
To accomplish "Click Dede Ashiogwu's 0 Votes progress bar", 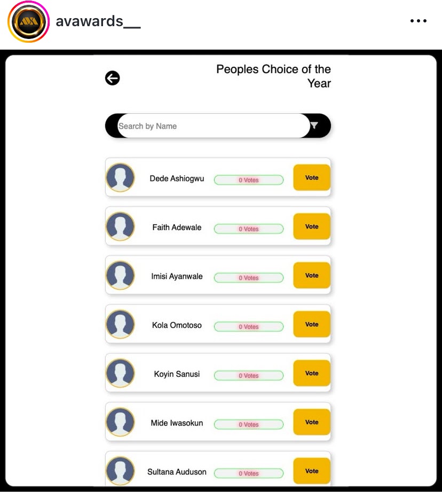I will click(249, 180).
